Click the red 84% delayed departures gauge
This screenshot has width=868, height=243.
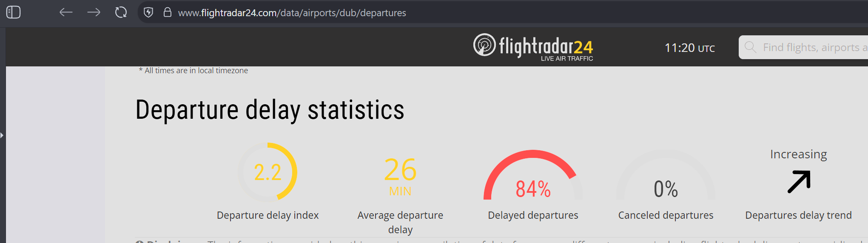pos(533,175)
